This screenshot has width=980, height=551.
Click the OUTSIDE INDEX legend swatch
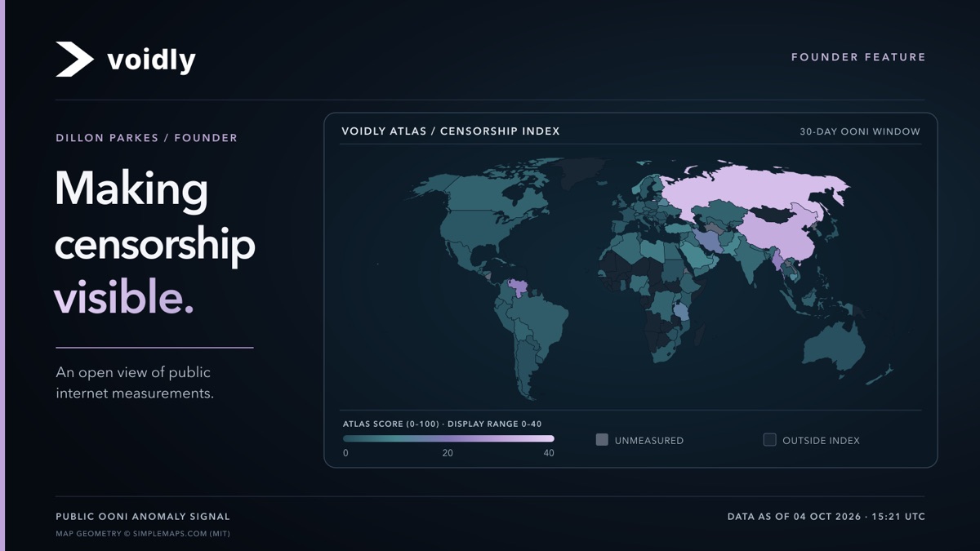click(x=769, y=440)
